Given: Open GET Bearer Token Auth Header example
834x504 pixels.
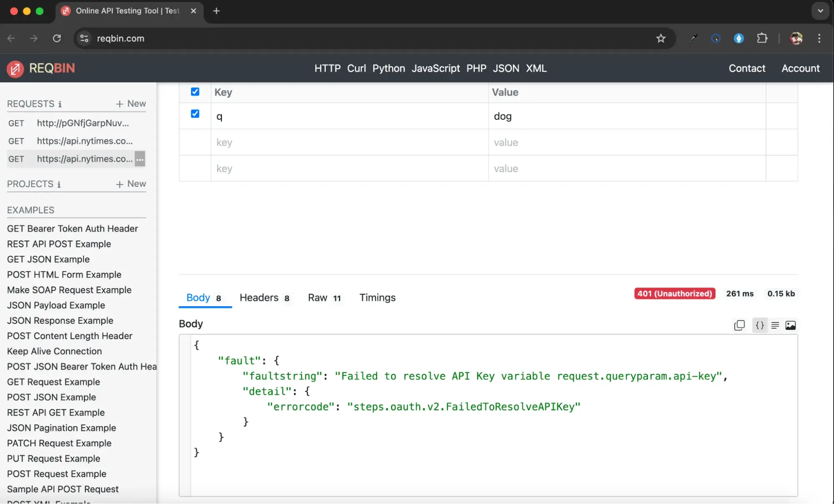Looking at the screenshot, I should (x=73, y=229).
